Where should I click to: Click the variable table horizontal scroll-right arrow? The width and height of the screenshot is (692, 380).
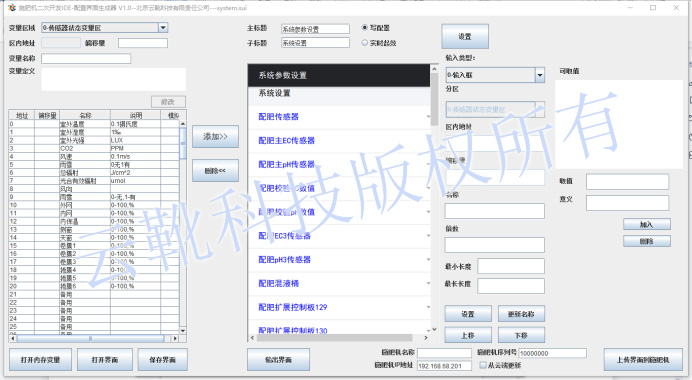175,339
